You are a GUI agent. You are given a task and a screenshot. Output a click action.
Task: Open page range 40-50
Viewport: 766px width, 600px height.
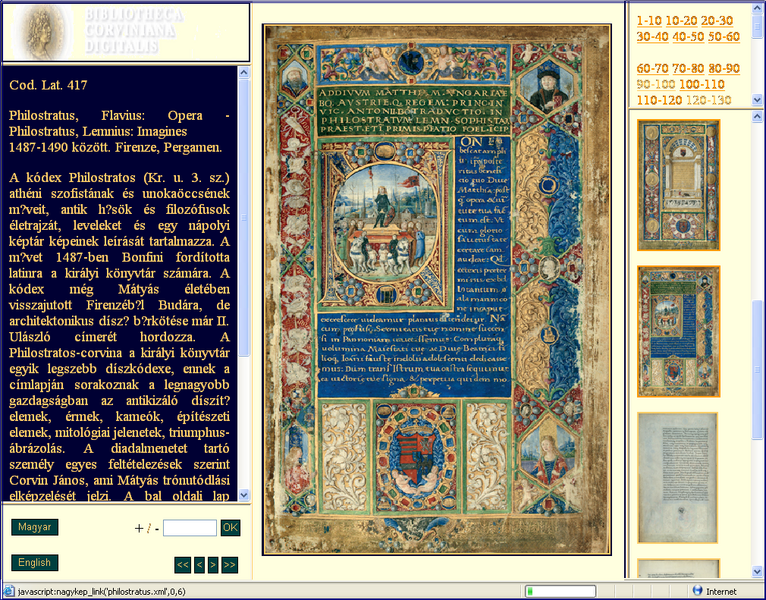tap(688, 37)
